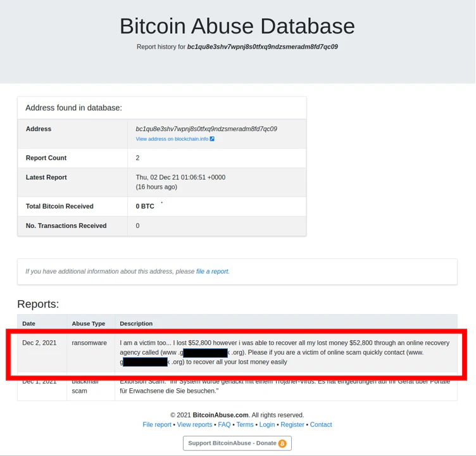
Task: Click the Bitcoin Abuse Database heading
Action: tap(237, 26)
